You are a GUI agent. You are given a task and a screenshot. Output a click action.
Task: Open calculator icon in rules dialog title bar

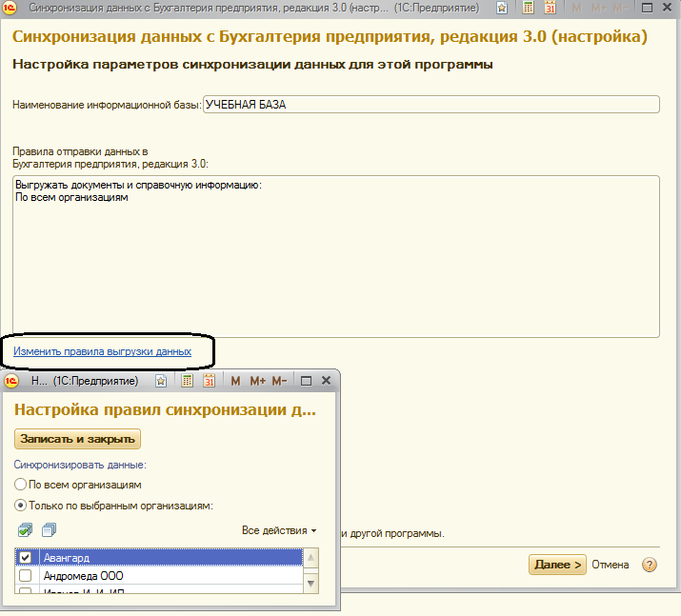(x=187, y=381)
